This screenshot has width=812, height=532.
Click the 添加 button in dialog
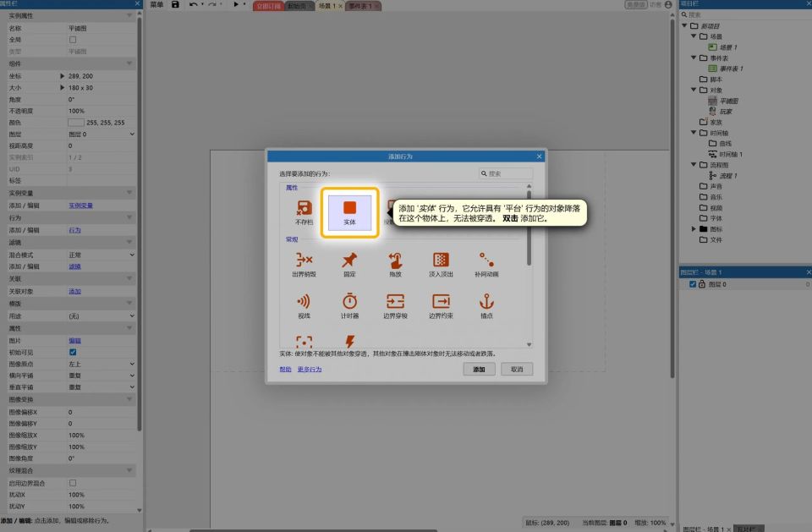click(x=479, y=370)
